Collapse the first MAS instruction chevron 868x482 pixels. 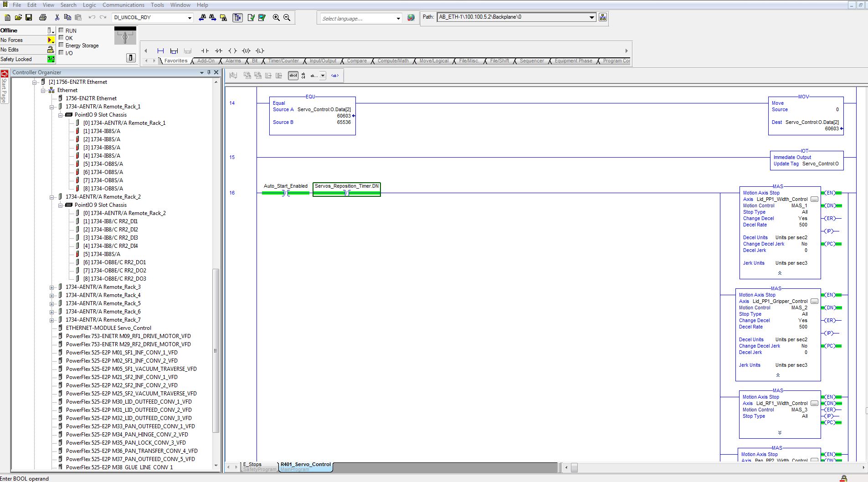780,273
